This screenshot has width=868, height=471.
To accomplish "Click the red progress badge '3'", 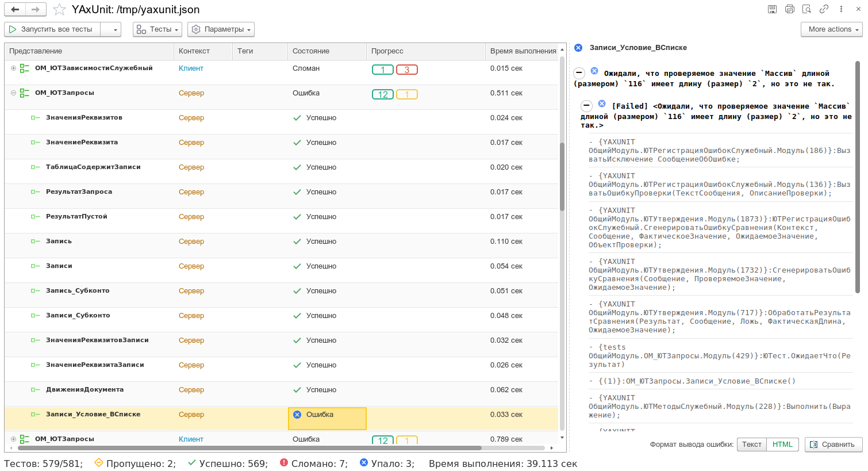I will (x=407, y=70).
